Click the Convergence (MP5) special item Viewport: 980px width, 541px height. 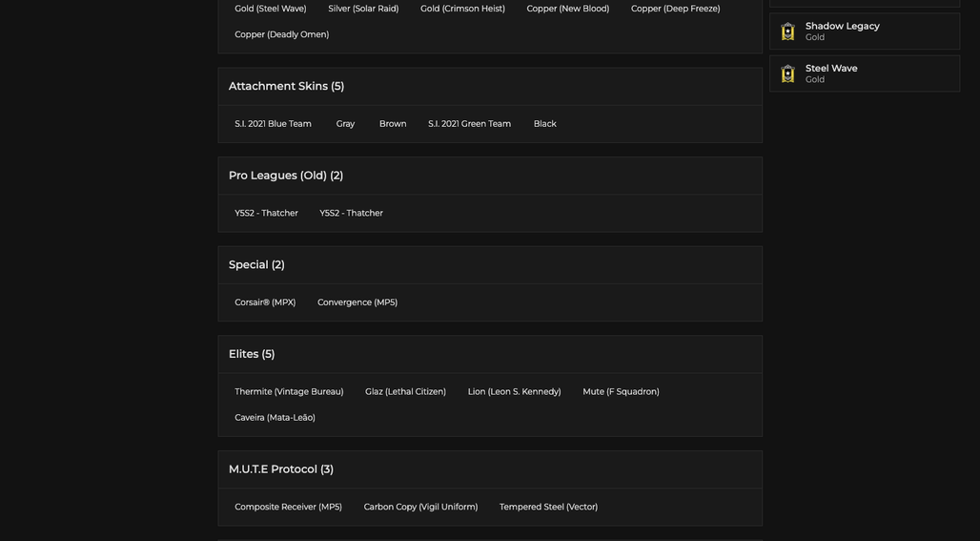pyautogui.click(x=357, y=302)
